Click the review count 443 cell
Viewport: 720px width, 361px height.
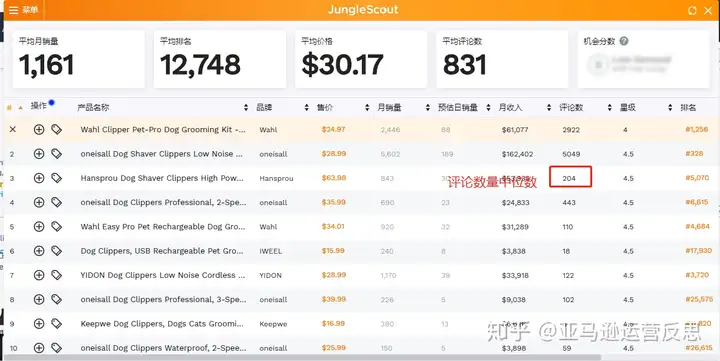click(569, 202)
